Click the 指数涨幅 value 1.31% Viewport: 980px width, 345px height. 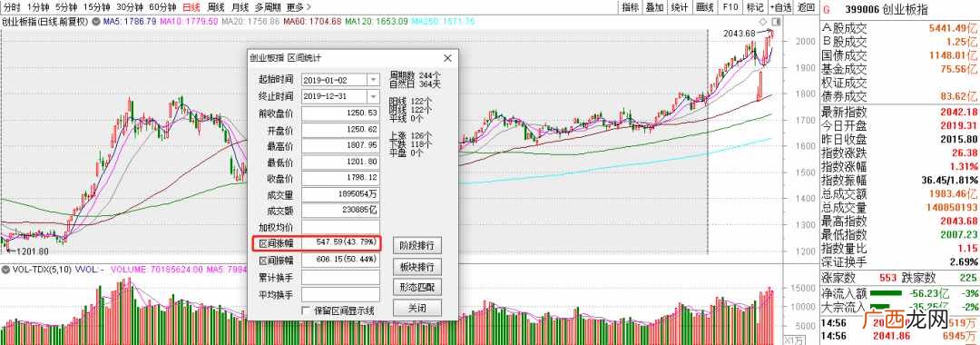point(965,166)
